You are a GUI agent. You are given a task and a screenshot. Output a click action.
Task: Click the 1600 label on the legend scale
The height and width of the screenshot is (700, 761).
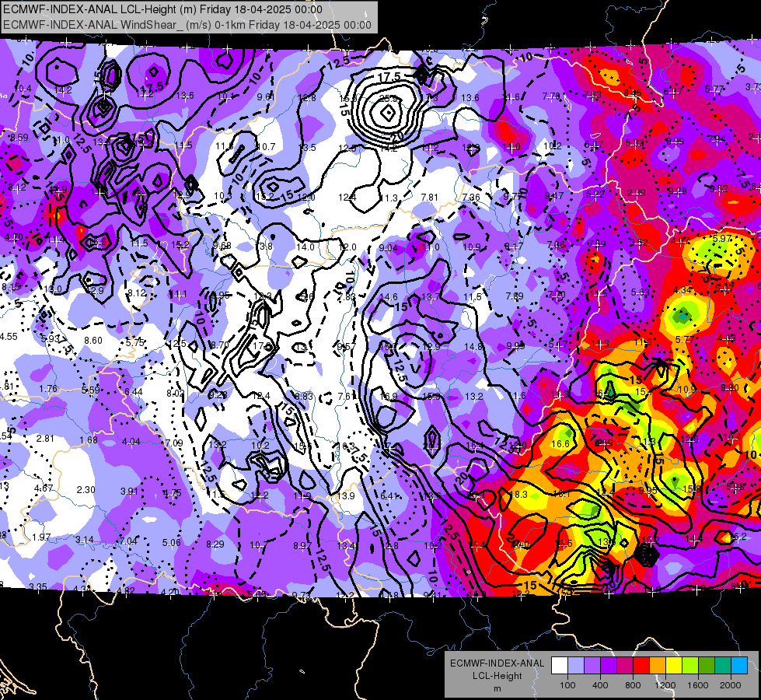click(x=698, y=685)
